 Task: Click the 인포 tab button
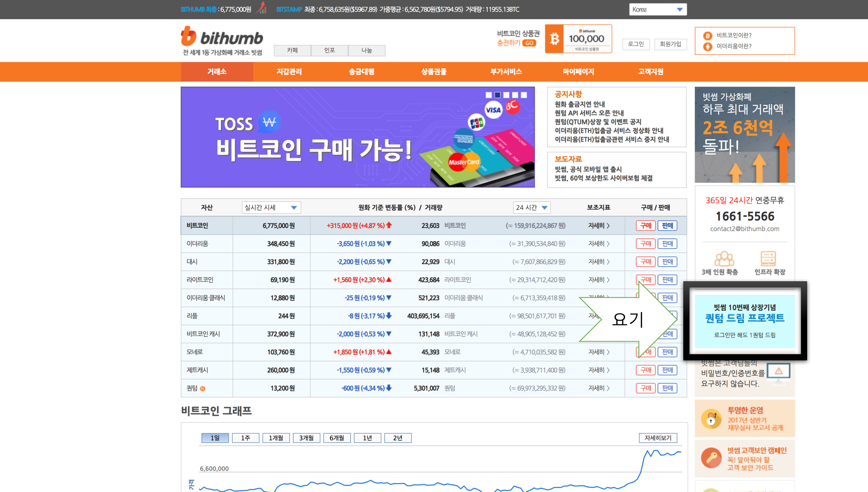[x=330, y=50]
